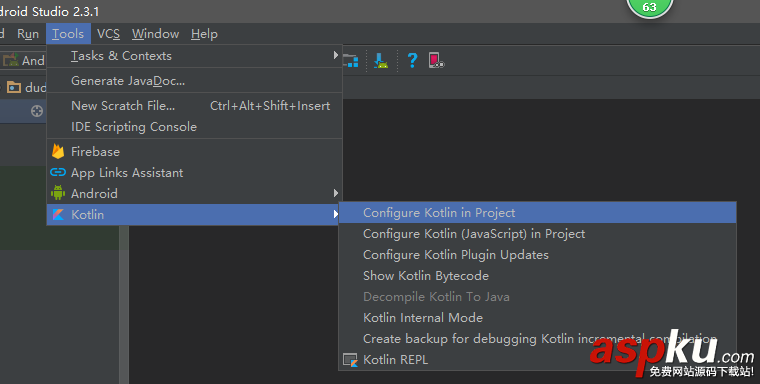Open the Firebase assistant
This screenshot has height=384, width=760.
[194, 152]
